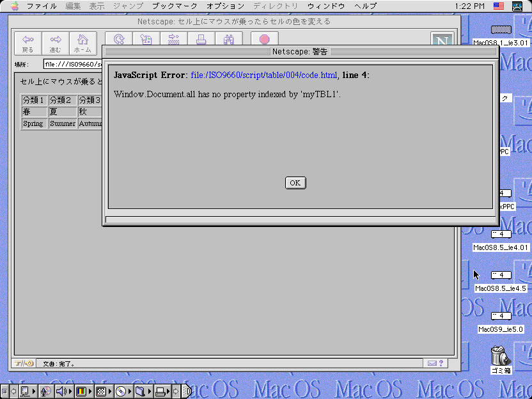The height and width of the screenshot is (399, 532).
Task: Click the Netscape: 警告 dialog title bar
Action: (301, 52)
